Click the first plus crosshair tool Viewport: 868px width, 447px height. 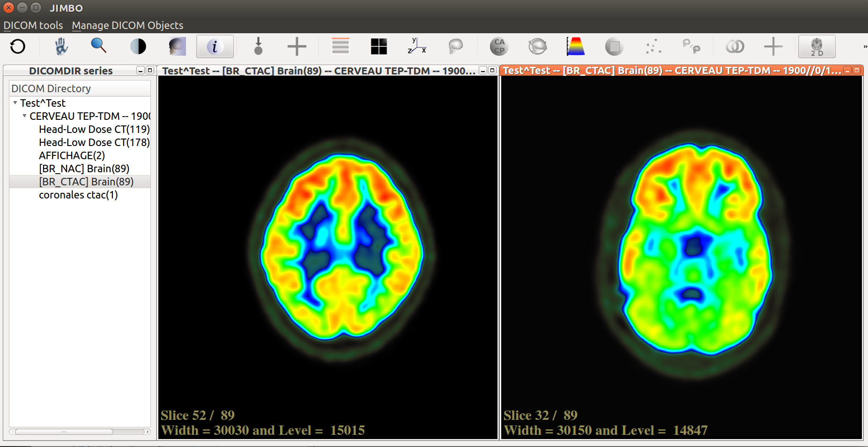(x=297, y=46)
